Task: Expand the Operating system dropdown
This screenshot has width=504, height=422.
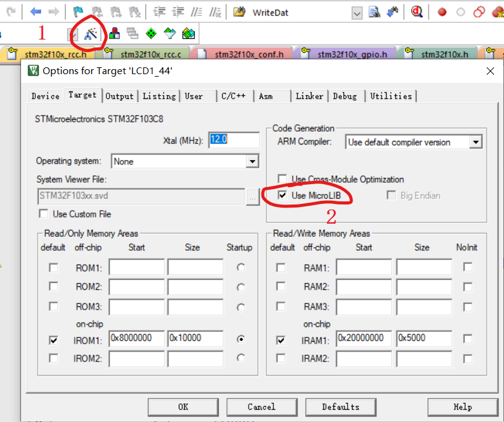Action: (x=253, y=161)
